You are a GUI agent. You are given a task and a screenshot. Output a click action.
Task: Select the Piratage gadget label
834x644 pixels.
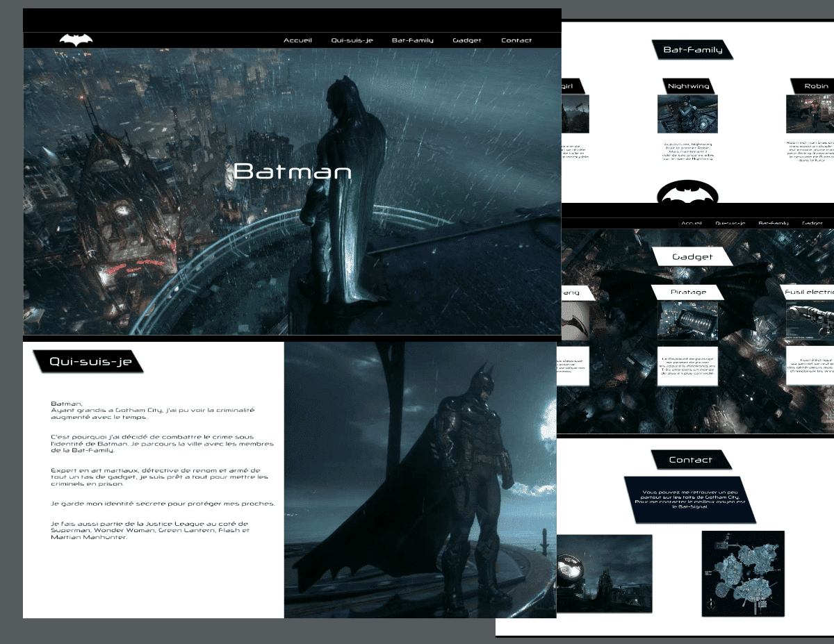tap(688, 292)
